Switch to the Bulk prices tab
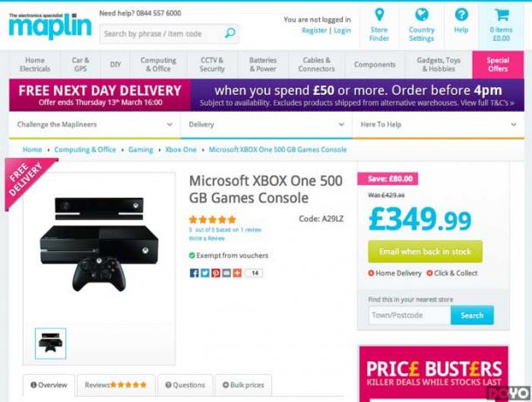The width and height of the screenshot is (532, 402). tap(243, 385)
